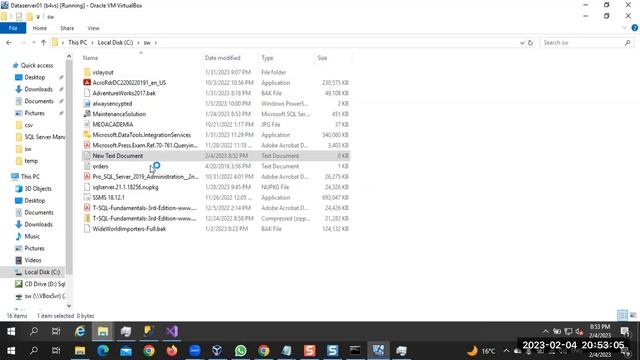Select the MaintenanceSolution SQL file
640x360 pixels.
[119, 114]
